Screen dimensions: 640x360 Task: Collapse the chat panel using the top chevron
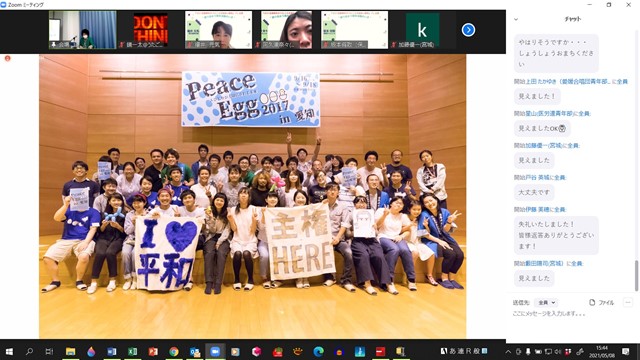516,19
